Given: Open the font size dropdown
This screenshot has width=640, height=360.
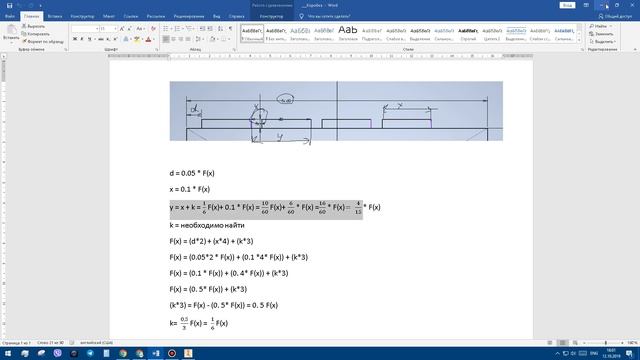Looking at the screenshot, I should point(116,29).
